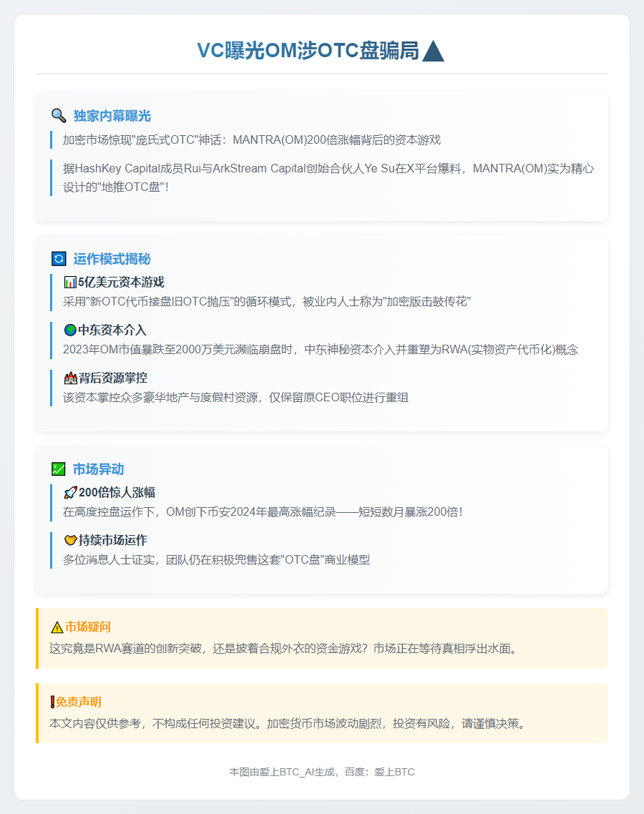Click the chart icon beside 市场异动
The image size is (644, 814).
[59, 469]
